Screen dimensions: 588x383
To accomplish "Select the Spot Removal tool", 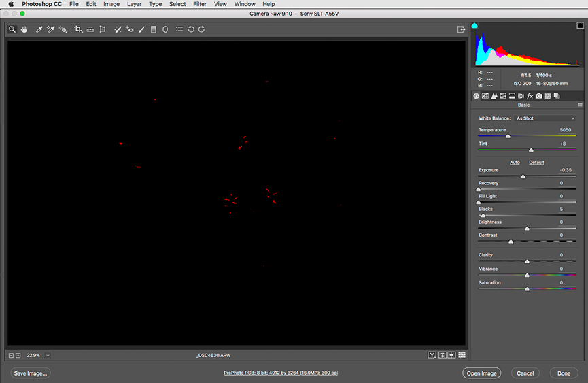I will tap(118, 29).
